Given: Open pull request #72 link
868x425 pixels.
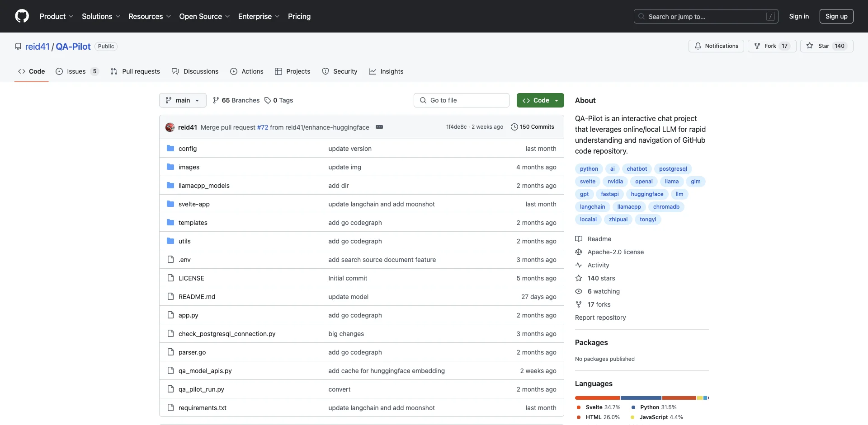Looking at the screenshot, I should pos(263,127).
